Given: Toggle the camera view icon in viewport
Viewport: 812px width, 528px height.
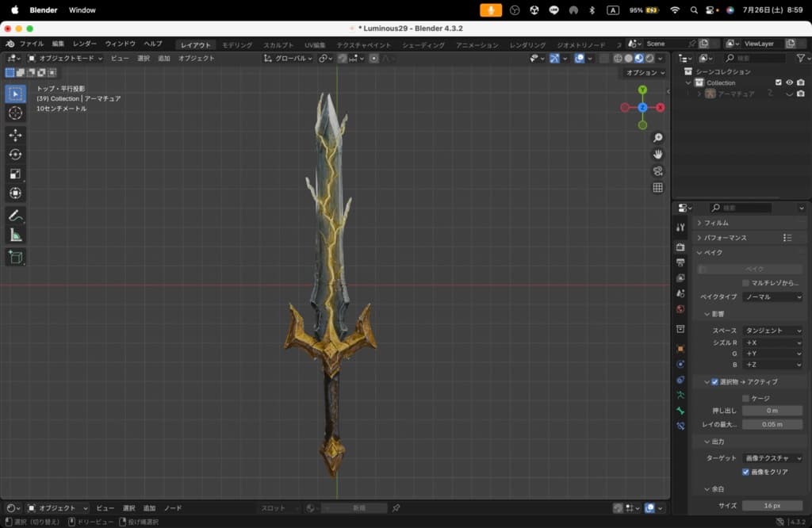Looking at the screenshot, I should 657,171.
